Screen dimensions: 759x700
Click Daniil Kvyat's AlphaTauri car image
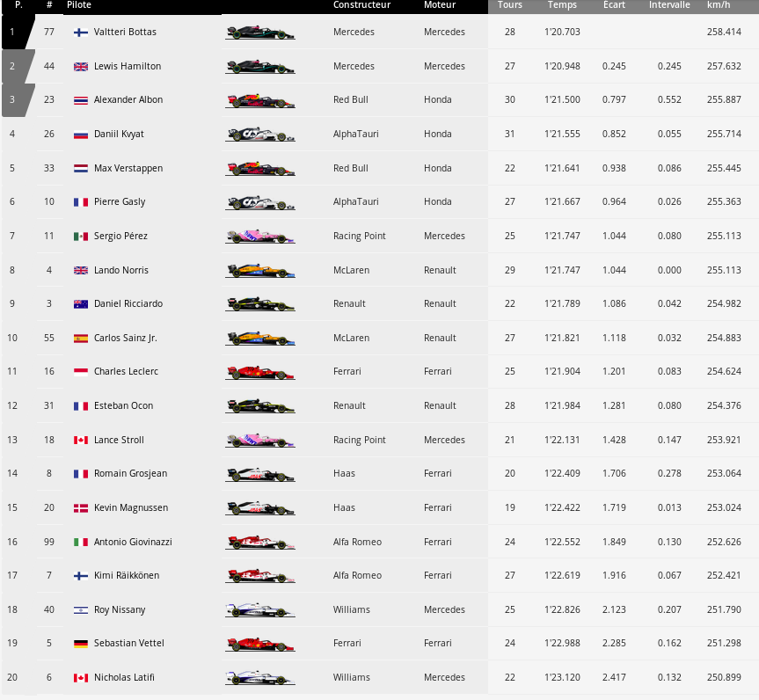pos(261,135)
